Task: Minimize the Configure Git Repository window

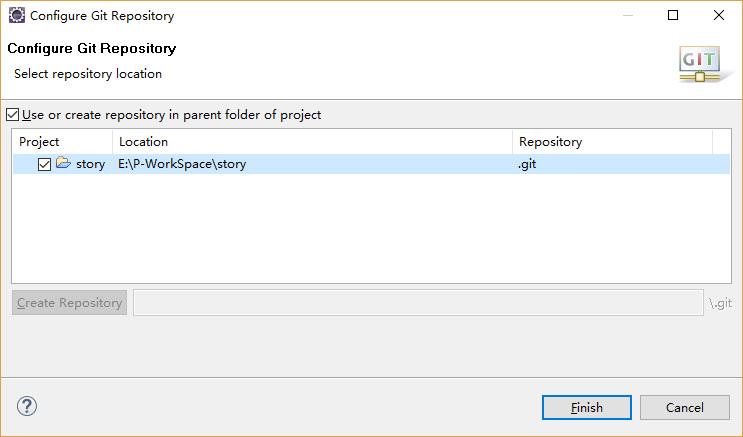Action: coord(628,15)
